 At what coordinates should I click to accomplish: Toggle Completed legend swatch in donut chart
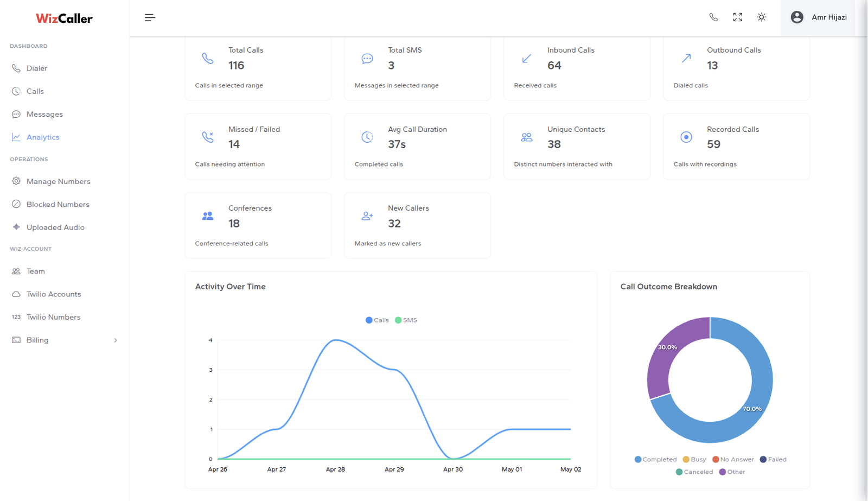point(638,459)
